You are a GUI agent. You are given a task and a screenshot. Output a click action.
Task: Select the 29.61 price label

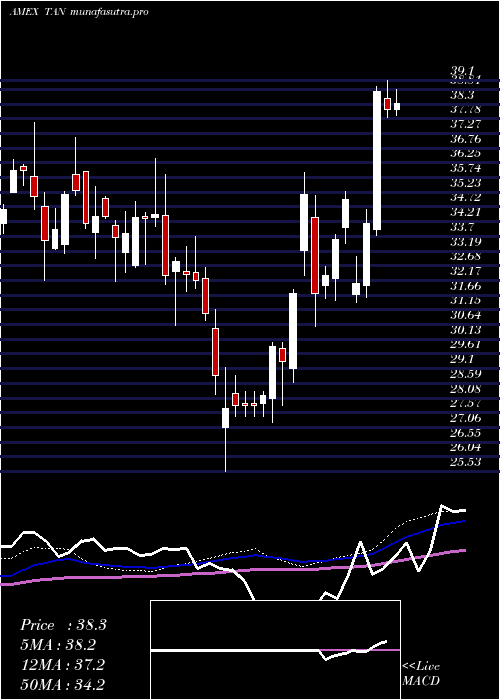[x=466, y=344]
